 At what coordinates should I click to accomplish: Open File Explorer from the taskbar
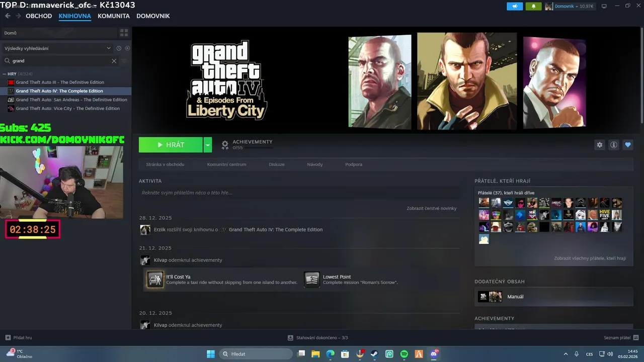315,354
